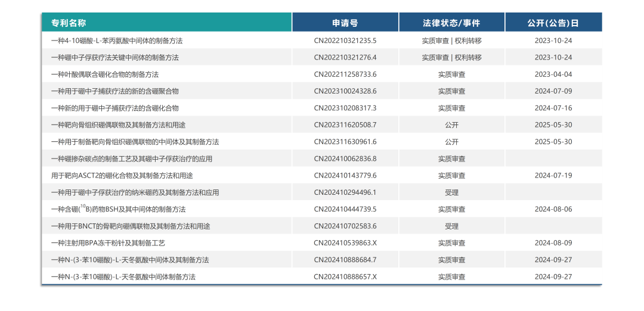
Task: Select patent name 一种用于硼中子捕获疗法的新的含硼聚合物
Action: 115,91
